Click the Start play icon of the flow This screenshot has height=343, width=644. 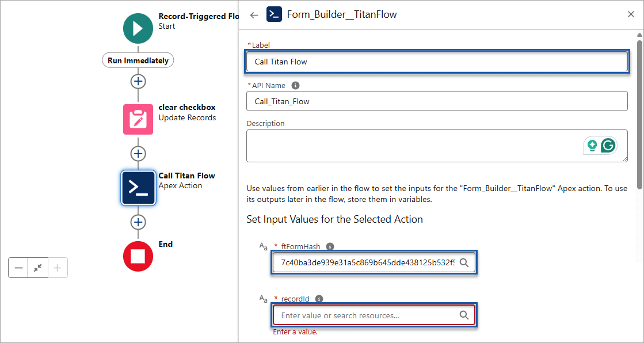(x=138, y=28)
